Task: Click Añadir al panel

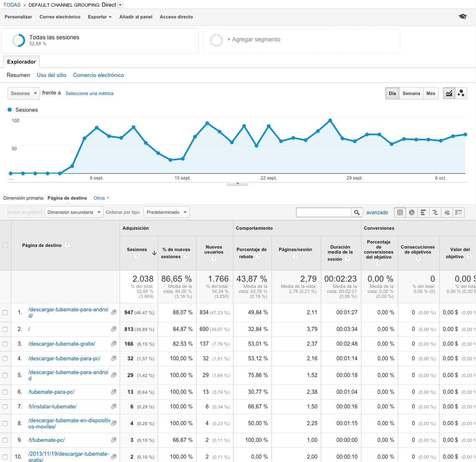Action: pyautogui.click(x=136, y=17)
